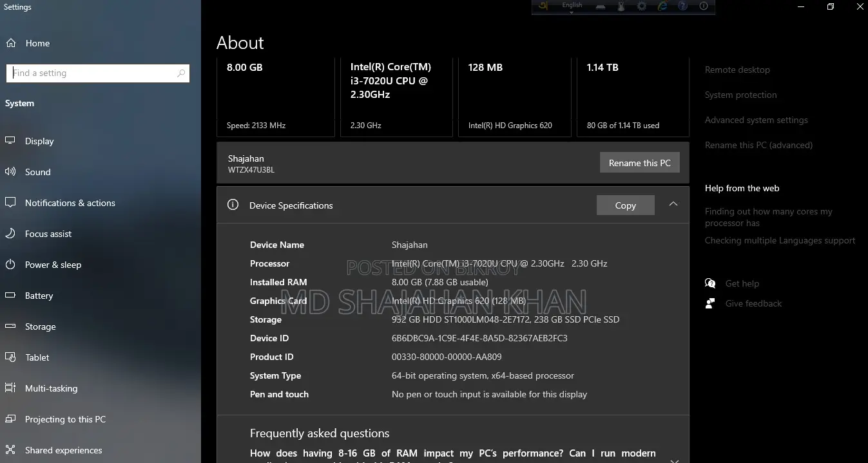
Task: Click the Device ID value text
Action: 479,338
